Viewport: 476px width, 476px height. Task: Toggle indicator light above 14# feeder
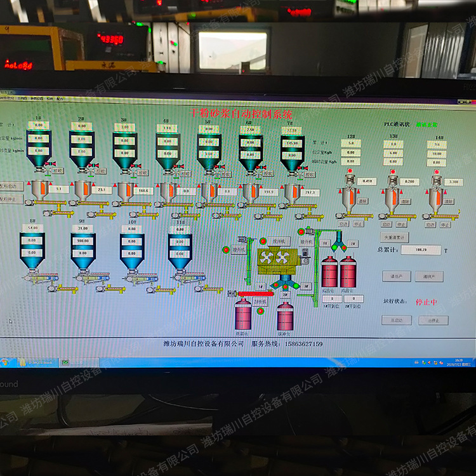pos(437,172)
